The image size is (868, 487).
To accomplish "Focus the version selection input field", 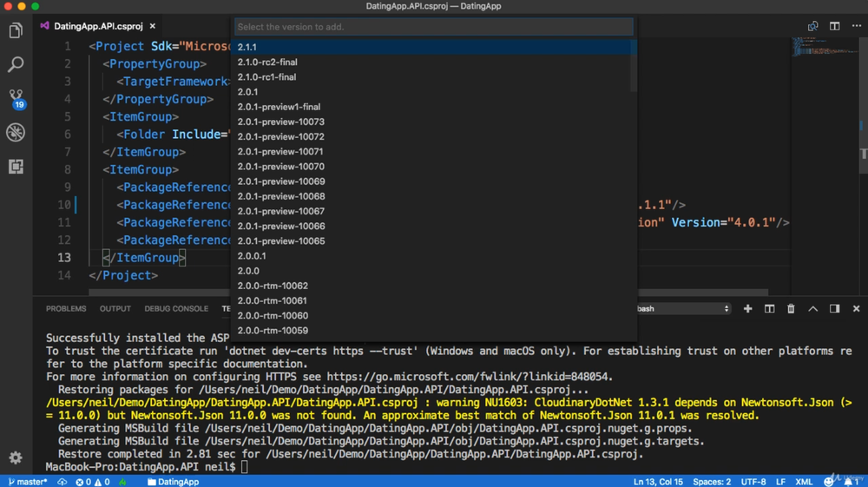I will click(433, 27).
